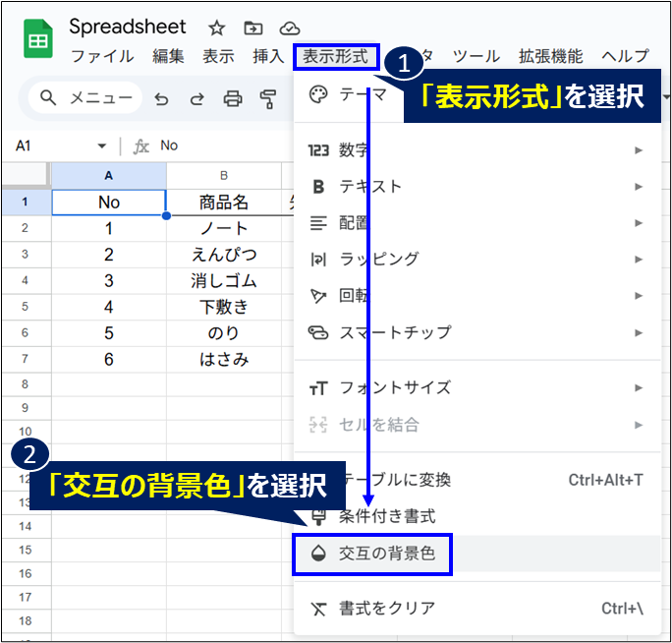
Task: Open the A1 name box dropdown arrow
Action: pyautogui.click(x=102, y=146)
